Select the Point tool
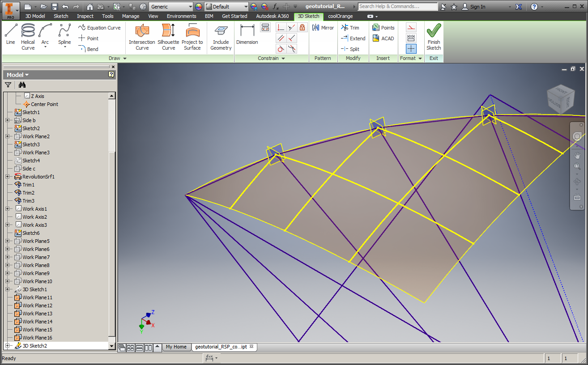Image resolution: width=588 pixels, height=365 pixels. (88, 38)
